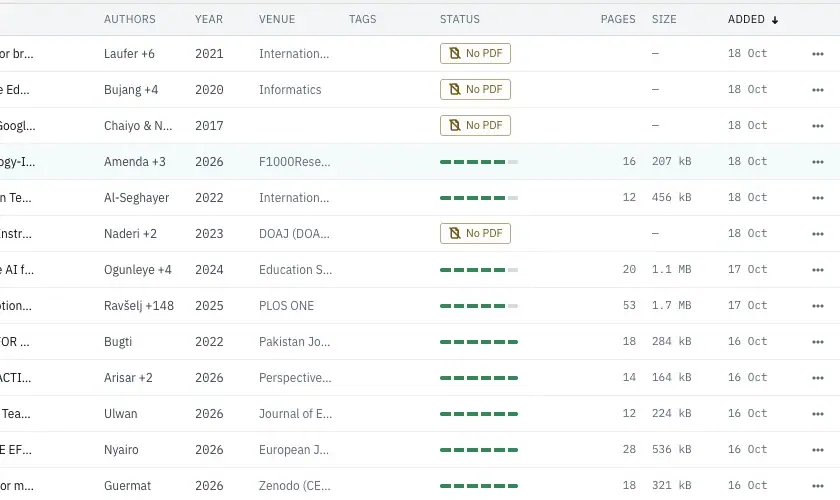Screen dimensions: 840x500
Task: Select the author cell Ravšelj +148
Action: click(x=139, y=305)
